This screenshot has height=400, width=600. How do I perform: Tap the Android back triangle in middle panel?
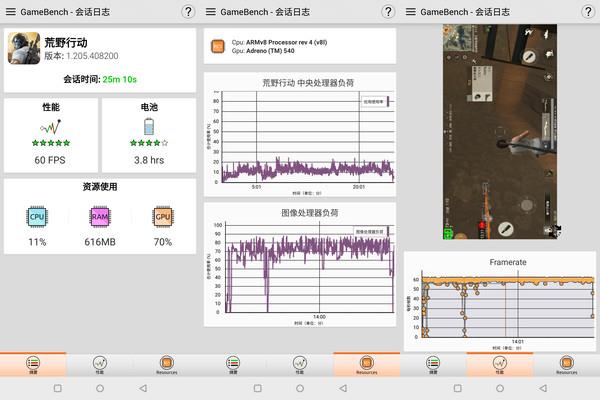click(343, 388)
